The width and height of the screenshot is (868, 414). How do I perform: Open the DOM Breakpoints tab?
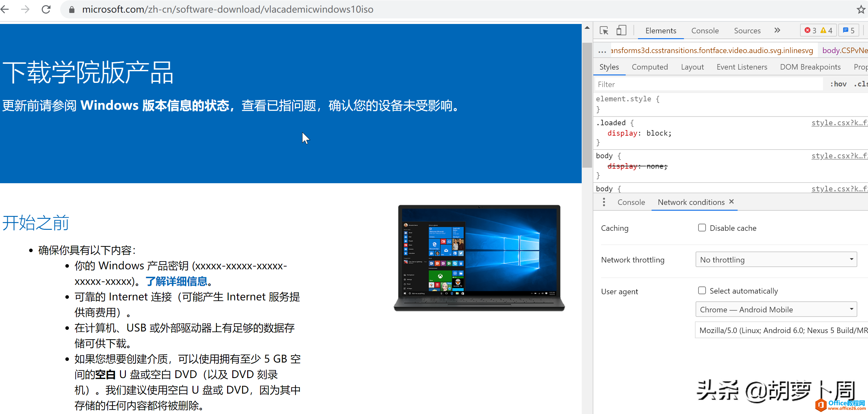pos(810,67)
